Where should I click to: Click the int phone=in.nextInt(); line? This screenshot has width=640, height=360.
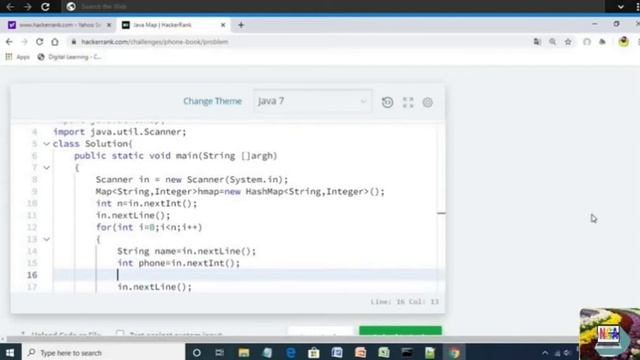[x=179, y=263]
